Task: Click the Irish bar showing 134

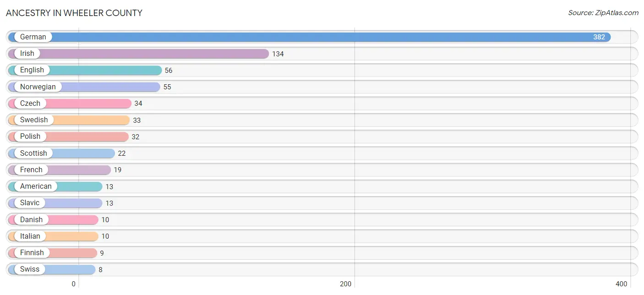Action: coord(138,54)
